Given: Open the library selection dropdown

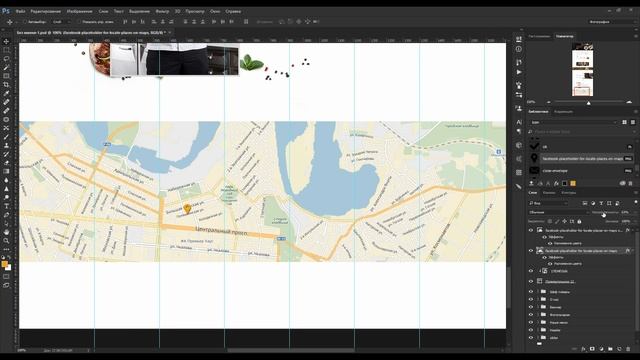Looking at the screenshot, I should click(x=573, y=122).
